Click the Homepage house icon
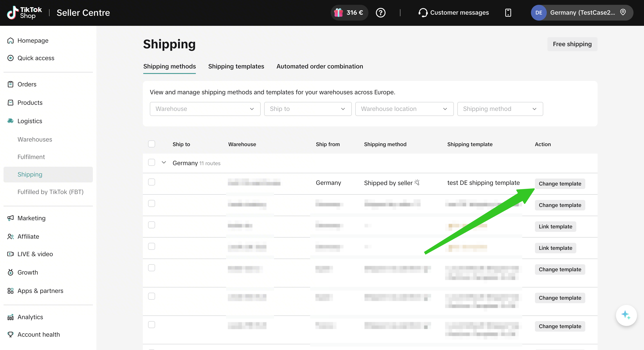Screen dimensions: 644x350 [11, 40]
